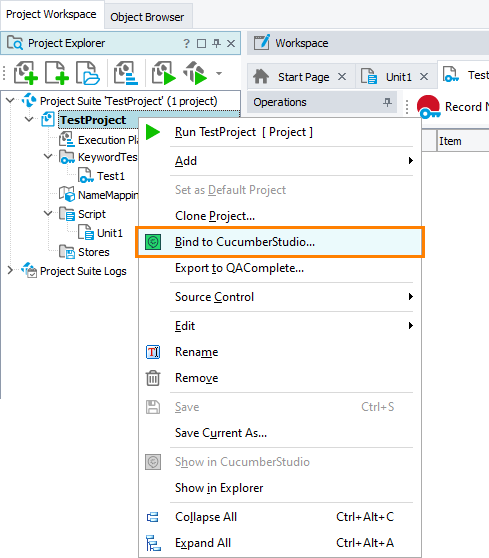Click the Run Project Suite toolbar icon
The height and width of the screenshot is (558, 489).
pyautogui.click(x=195, y=73)
